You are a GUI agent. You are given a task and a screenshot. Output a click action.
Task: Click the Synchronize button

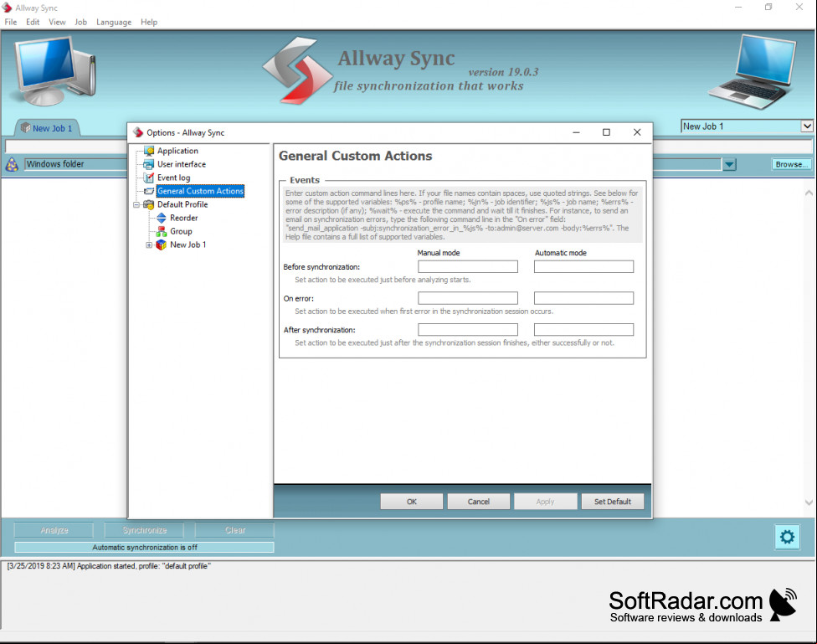point(144,530)
